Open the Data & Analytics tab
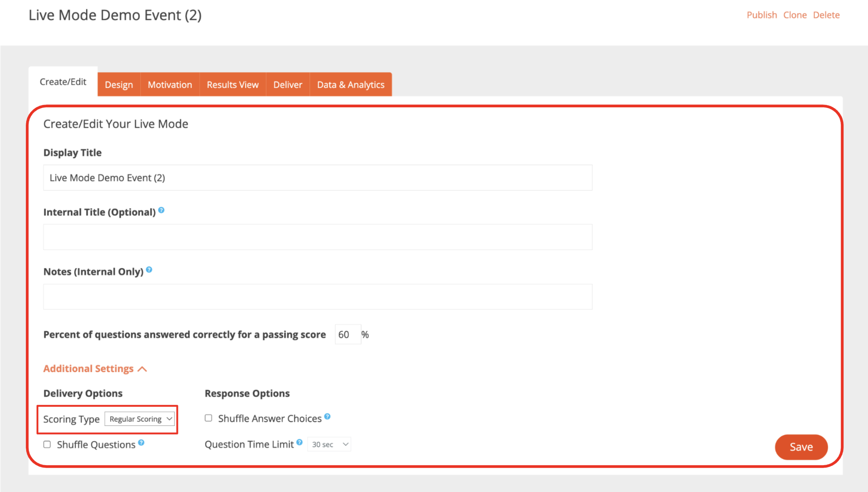 tap(351, 84)
